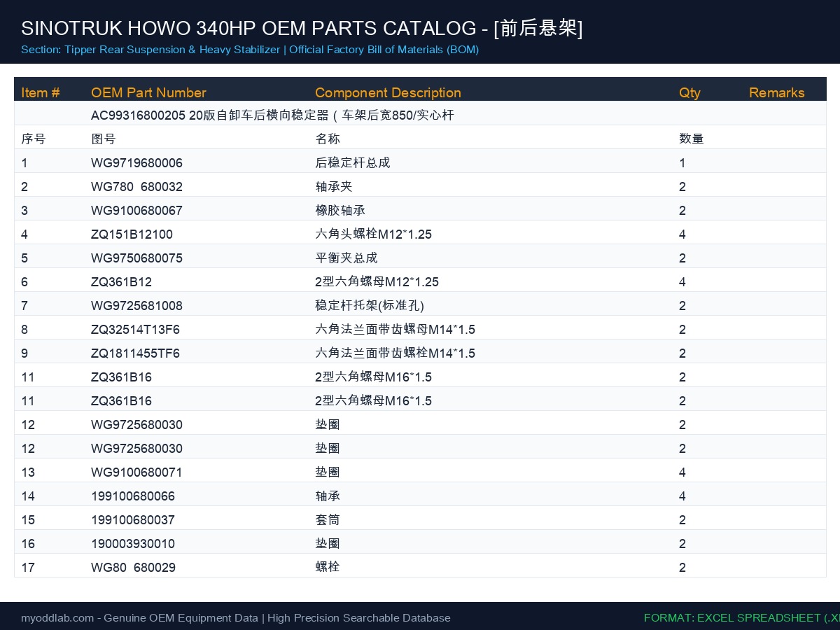
Task: Click part number WG9100680067
Action: pyautogui.click(x=136, y=211)
